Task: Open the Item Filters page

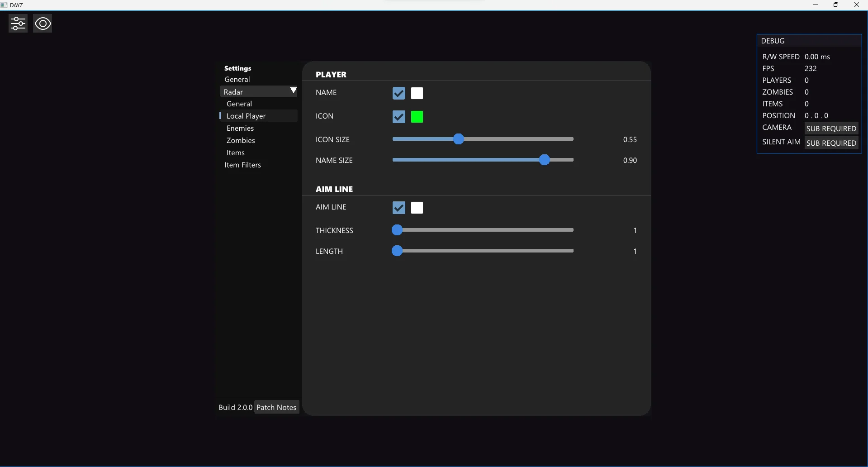Action: coord(243,165)
